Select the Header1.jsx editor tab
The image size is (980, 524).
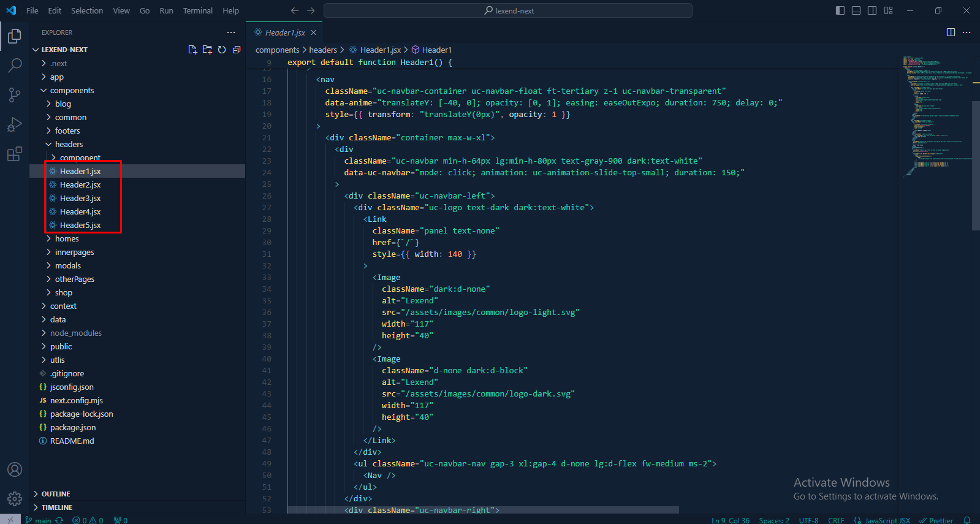pos(285,32)
